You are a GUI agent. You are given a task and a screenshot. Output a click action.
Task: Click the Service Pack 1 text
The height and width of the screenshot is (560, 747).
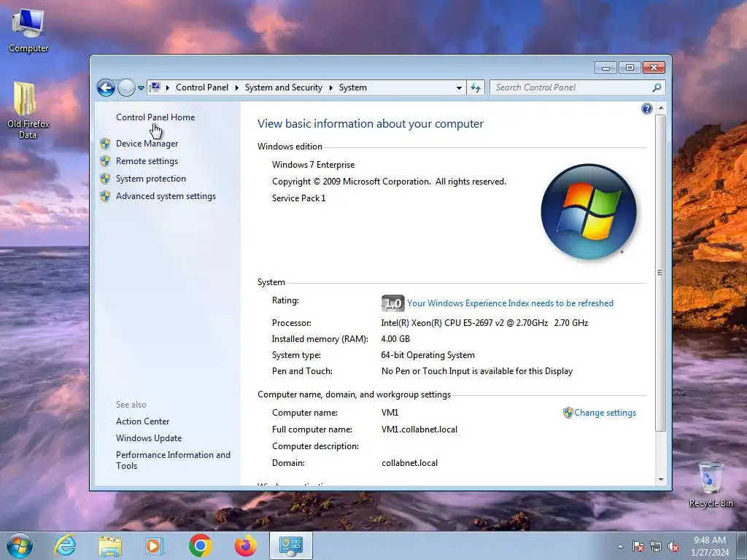point(298,198)
